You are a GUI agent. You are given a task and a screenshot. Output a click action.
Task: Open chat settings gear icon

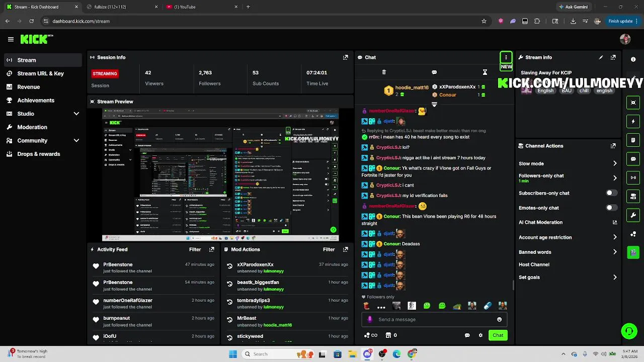tap(480, 335)
